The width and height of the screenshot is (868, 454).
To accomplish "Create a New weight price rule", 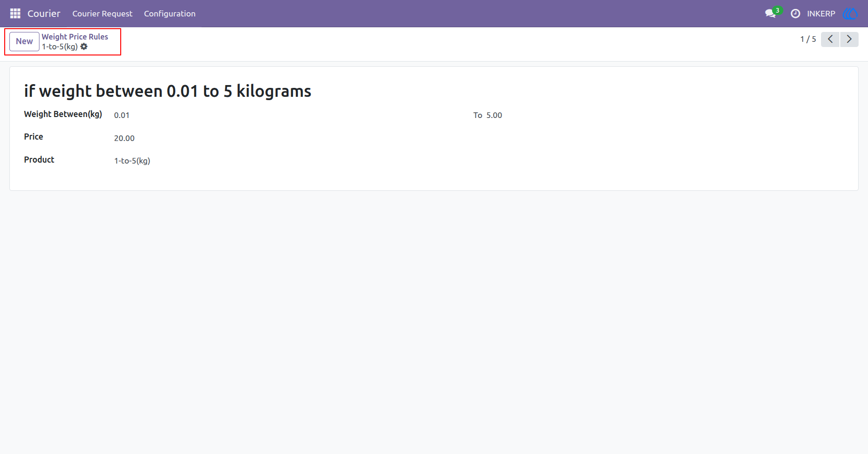I will pos(24,41).
